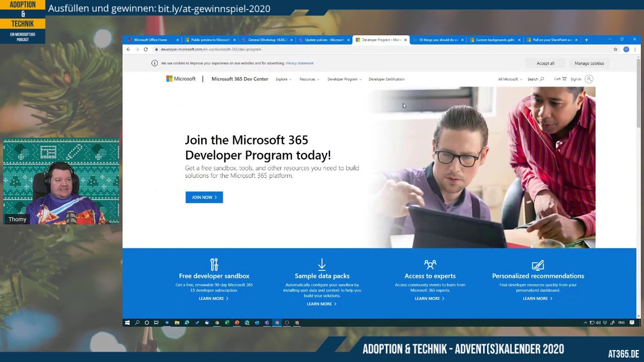Open the Chrome profile avatar
This screenshot has height=362, width=644.
(626, 49)
